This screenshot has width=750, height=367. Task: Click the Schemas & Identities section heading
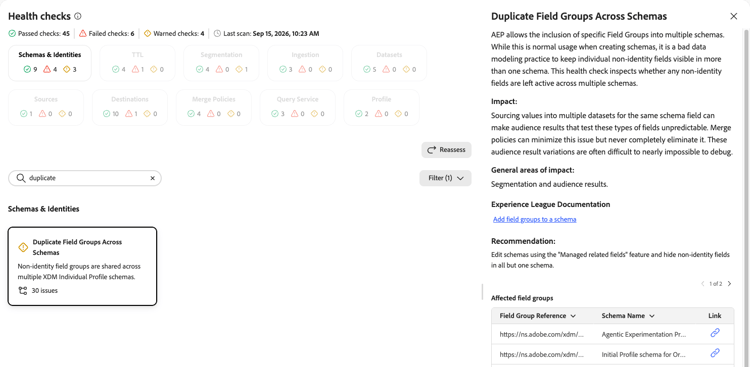point(44,209)
